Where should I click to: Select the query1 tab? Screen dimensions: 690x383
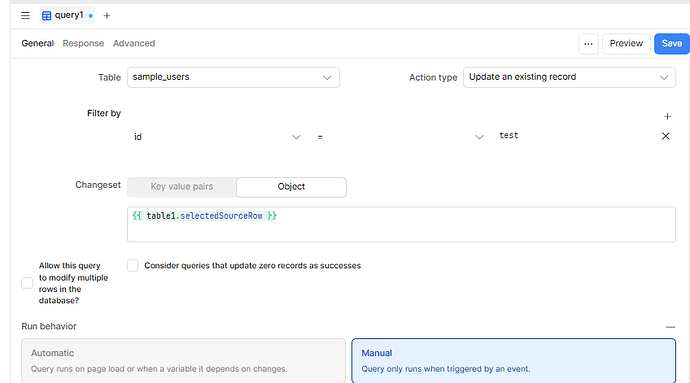pos(67,15)
